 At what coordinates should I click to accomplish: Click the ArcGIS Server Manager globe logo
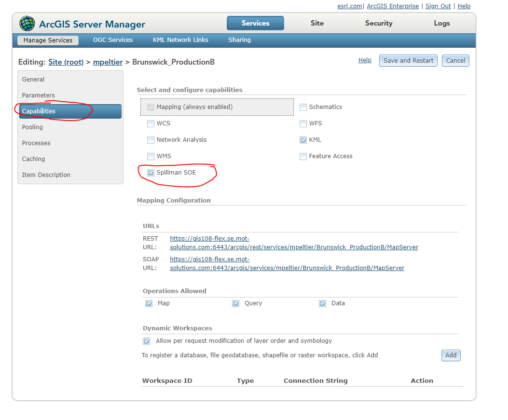[27, 23]
